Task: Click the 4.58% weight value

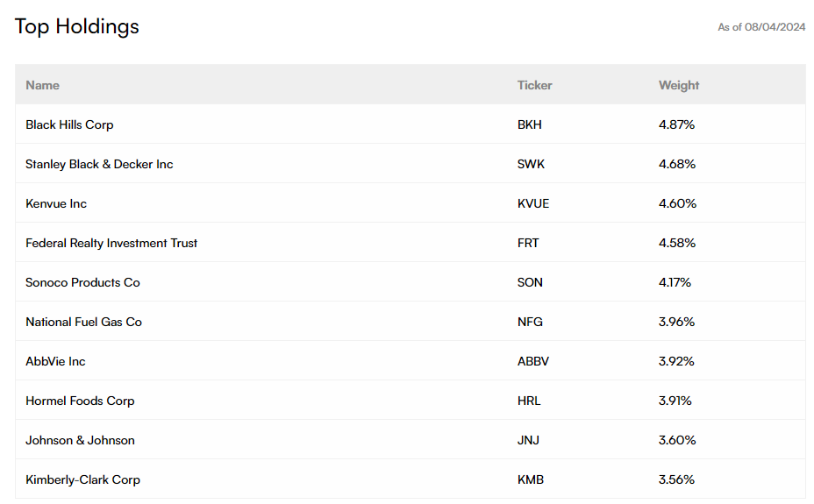Action: click(x=677, y=243)
